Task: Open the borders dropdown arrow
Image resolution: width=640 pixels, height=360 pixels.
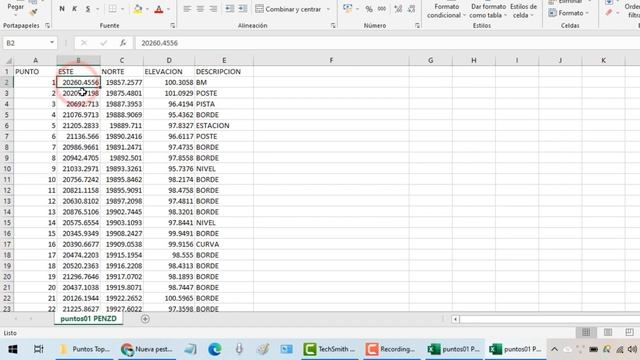Action: pos(122,9)
